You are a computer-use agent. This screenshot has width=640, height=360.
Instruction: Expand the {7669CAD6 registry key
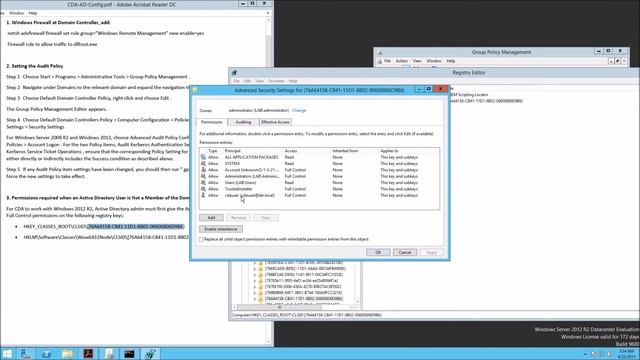[255, 269]
